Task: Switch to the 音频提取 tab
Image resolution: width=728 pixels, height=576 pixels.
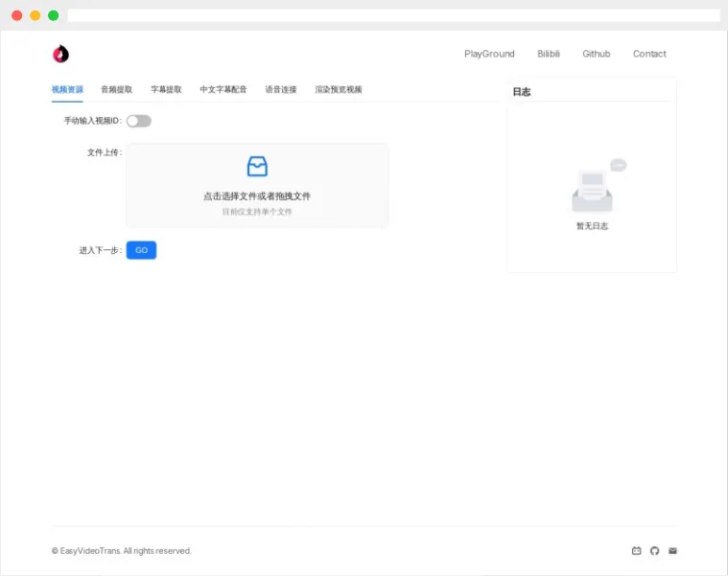Action: point(116,89)
